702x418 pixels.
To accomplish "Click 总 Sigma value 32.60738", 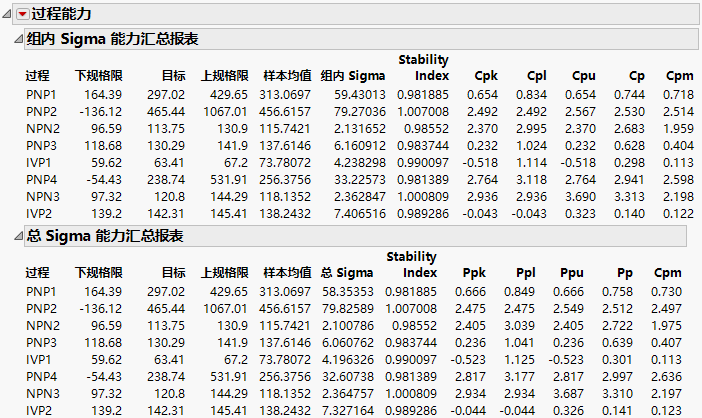I will [347, 377].
